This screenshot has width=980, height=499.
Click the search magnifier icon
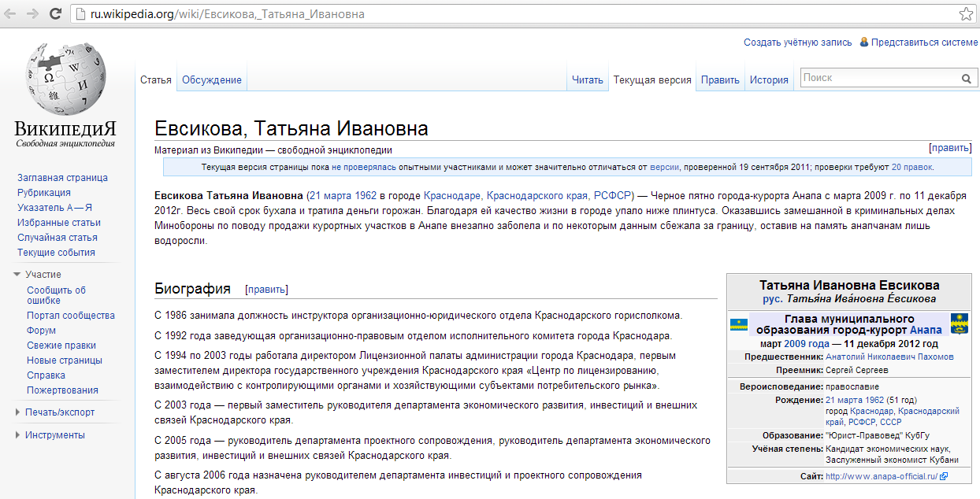967,79
